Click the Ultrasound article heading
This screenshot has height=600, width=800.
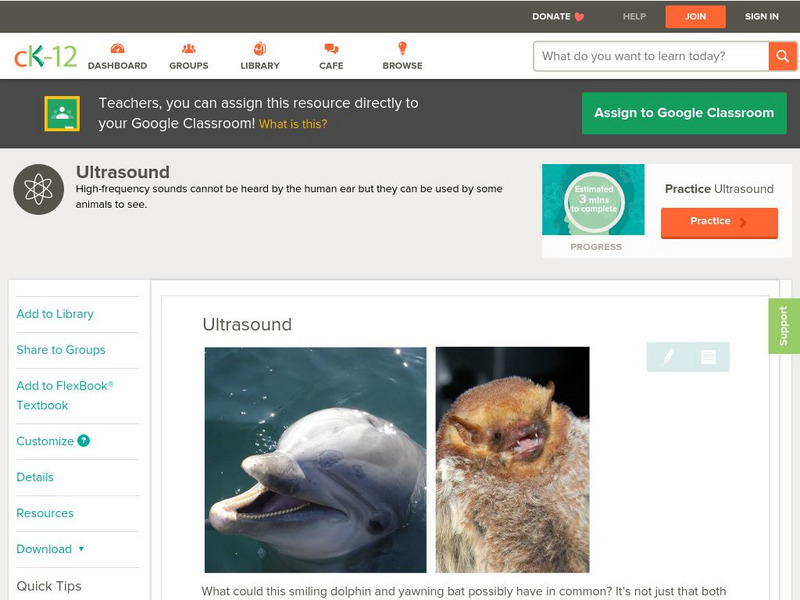coord(247,324)
